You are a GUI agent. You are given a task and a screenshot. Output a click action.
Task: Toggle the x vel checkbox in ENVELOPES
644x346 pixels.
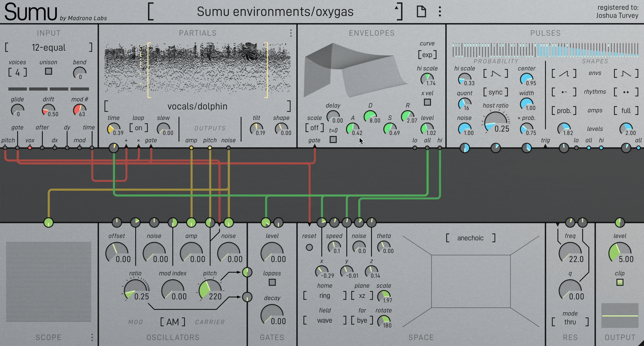pyautogui.click(x=427, y=102)
